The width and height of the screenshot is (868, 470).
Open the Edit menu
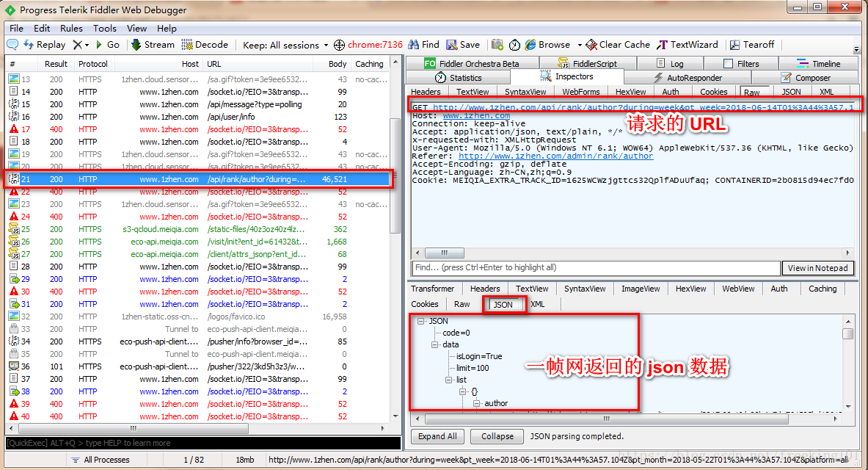pyautogui.click(x=42, y=28)
